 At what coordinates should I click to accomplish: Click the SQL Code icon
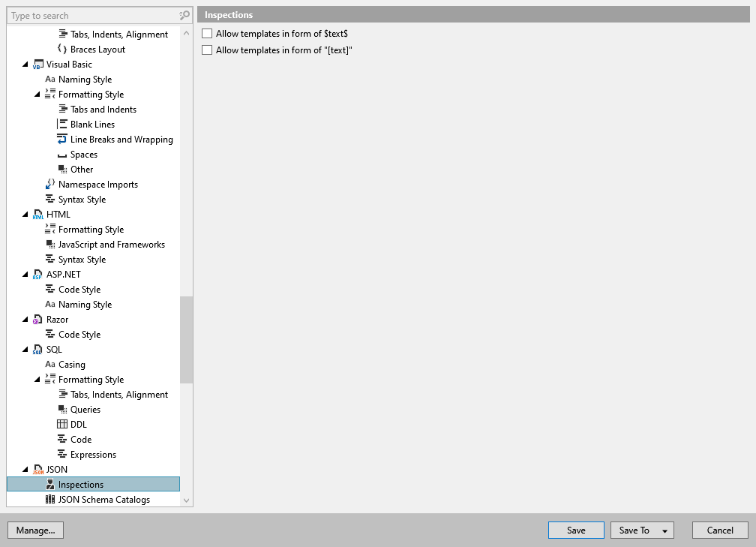point(62,439)
